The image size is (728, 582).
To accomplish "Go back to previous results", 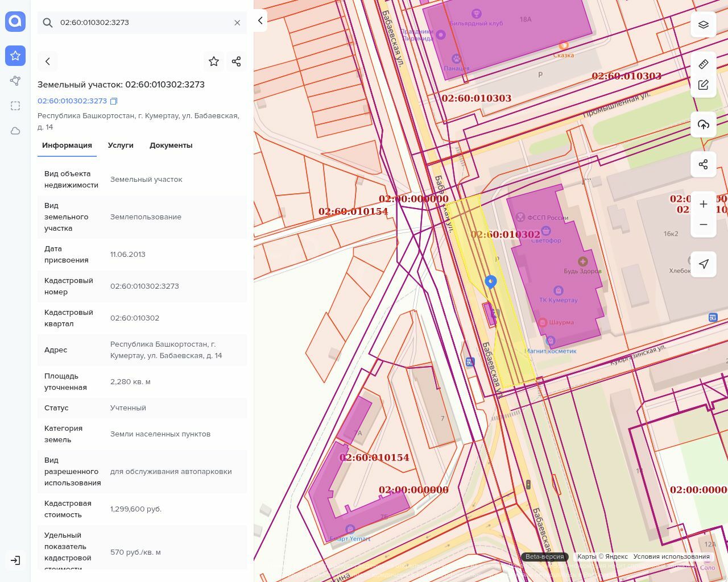I will click(48, 61).
